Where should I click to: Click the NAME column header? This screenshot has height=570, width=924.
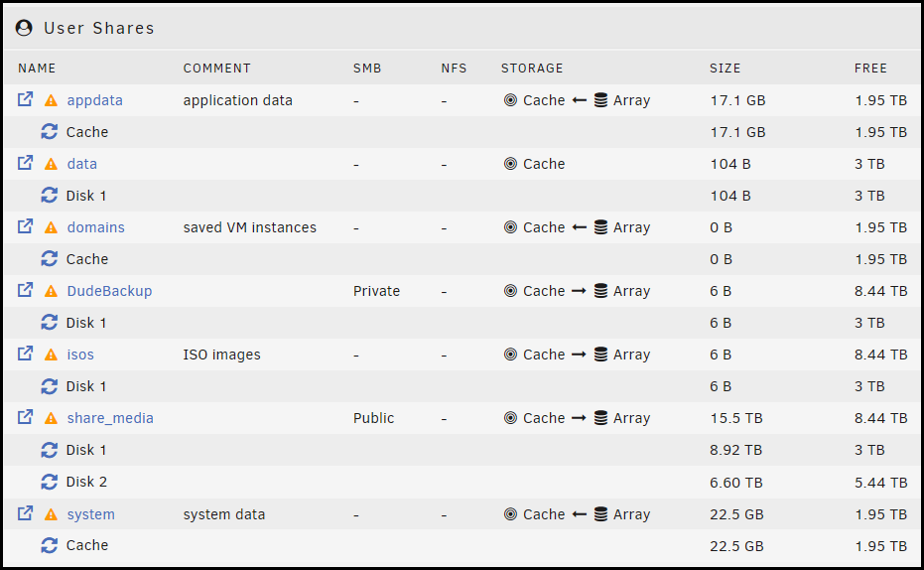pos(37,69)
